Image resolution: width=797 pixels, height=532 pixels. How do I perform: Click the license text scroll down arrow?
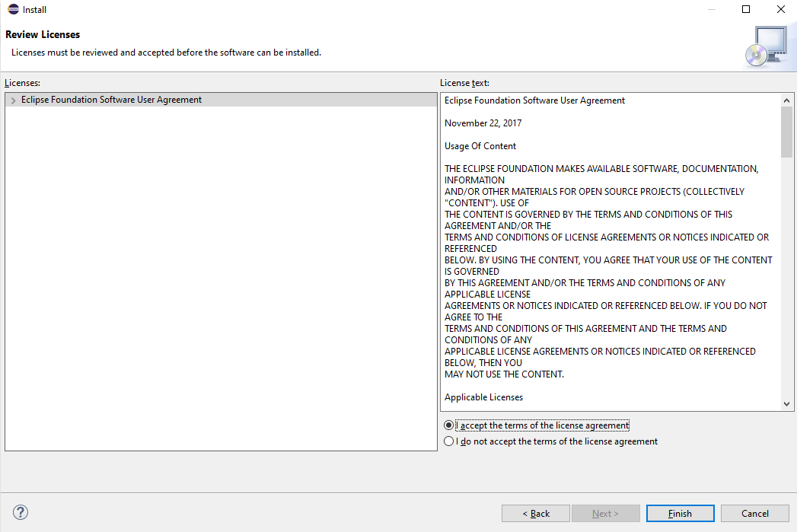pyautogui.click(x=787, y=404)
